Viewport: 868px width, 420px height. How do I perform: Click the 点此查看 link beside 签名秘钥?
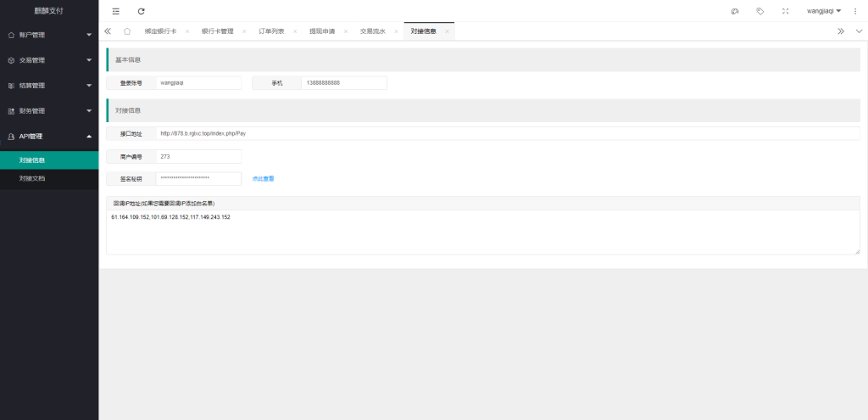263,179
